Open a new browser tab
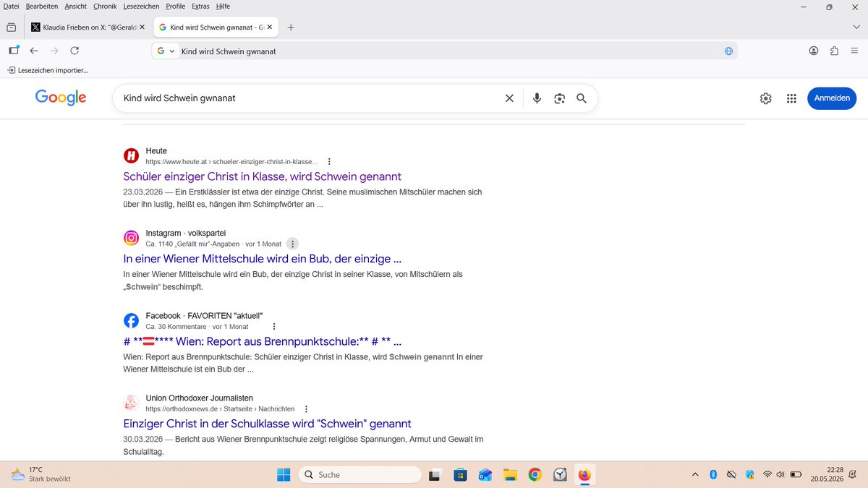Viewport: 868px width, 488px height. (x=291, y=27)
